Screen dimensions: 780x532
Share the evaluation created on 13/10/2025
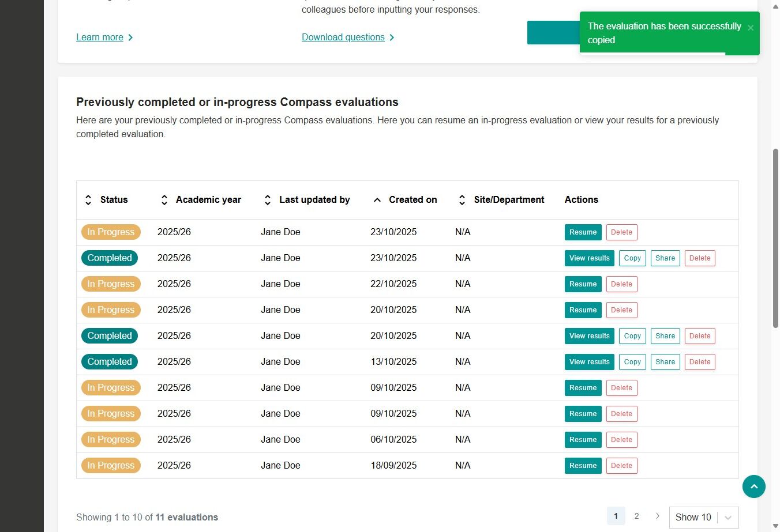(665, 362)
